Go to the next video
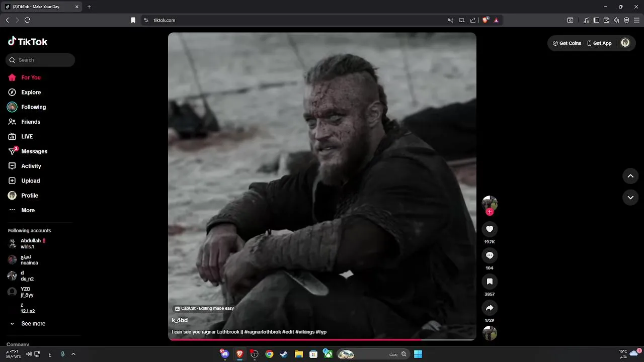This screenshot has height=362, width=644. (630, 198)
